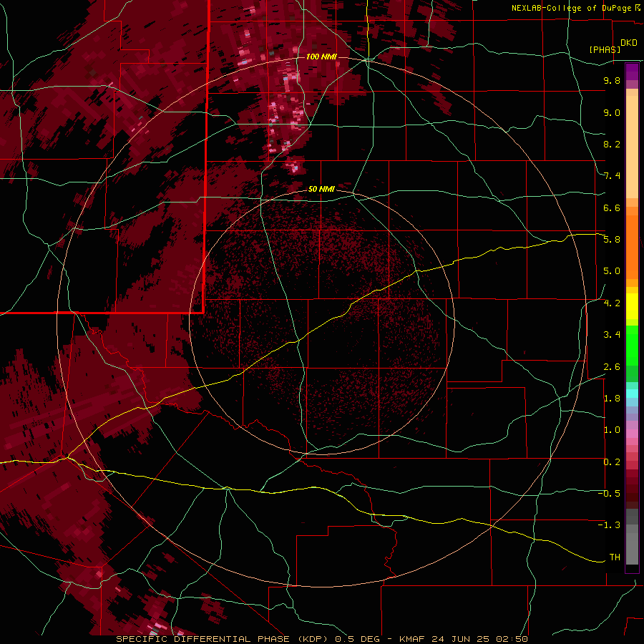Screen dimensions: 644x644
Task: Click the SPECIFIC DIFFERENTIAL PHASE (KDP) caption
Action: 223,639
